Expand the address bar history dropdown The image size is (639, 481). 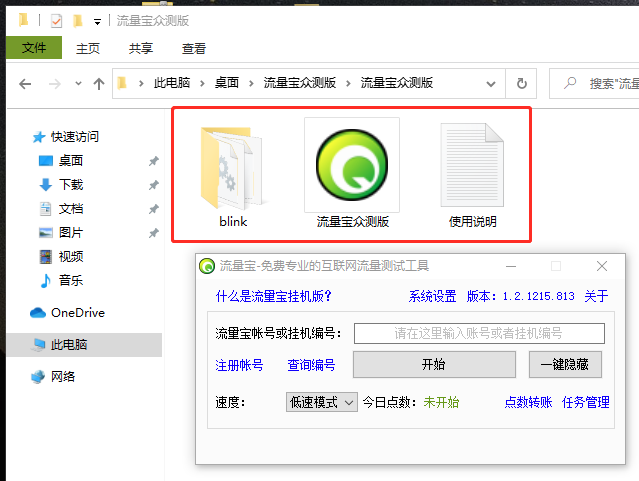491,84
